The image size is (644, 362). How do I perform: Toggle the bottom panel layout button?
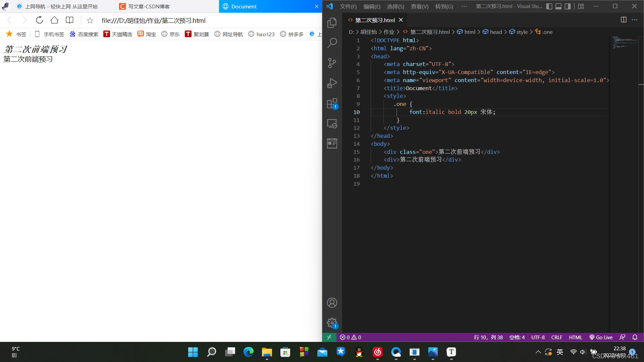[558, 6]
